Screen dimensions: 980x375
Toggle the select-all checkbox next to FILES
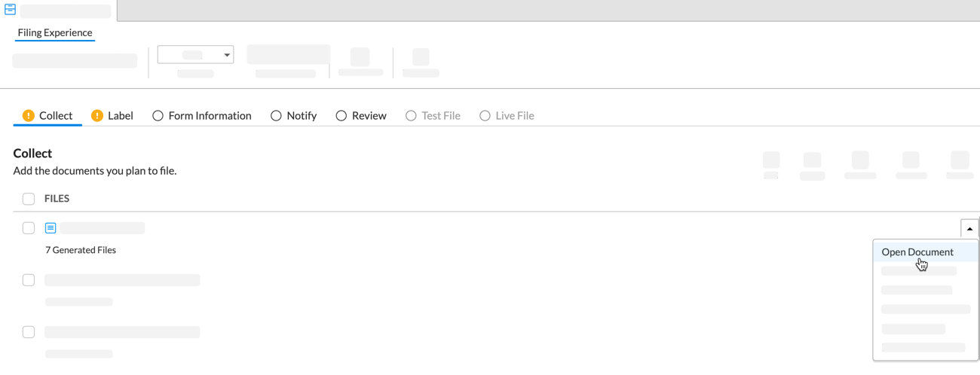coord(29,199)
